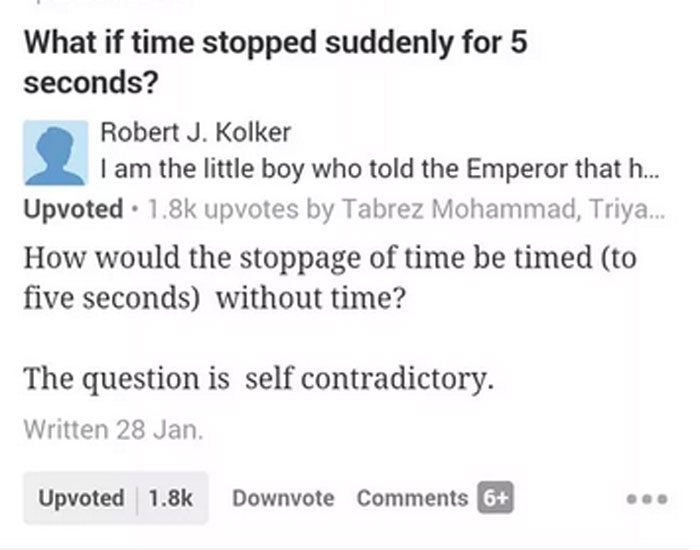Image resolution: width=700 pixels, height=550 pixels.
Task: Tap the 'five seconds) without time?' line
Action: (214, 298)
